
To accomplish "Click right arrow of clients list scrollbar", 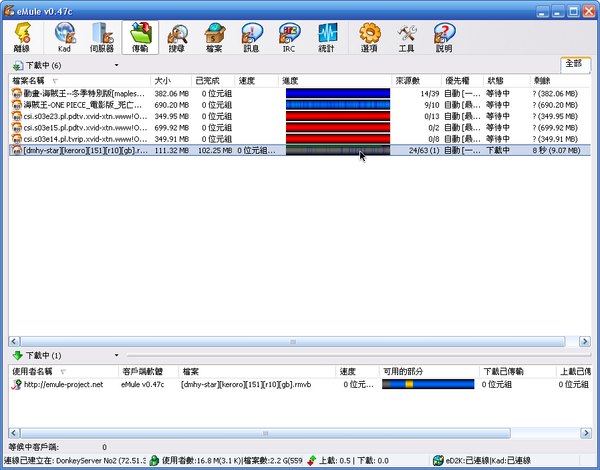I will coord(585,433).
